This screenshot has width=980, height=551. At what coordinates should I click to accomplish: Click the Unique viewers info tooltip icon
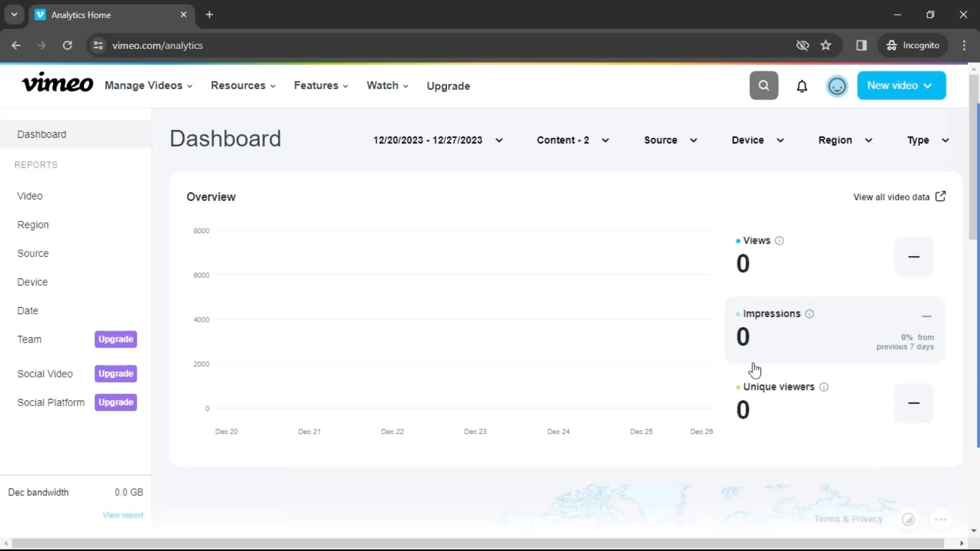824,386
